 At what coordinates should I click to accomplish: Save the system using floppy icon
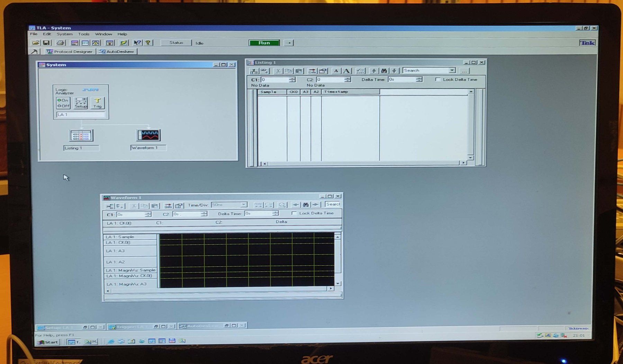pyautogui.click(x=46, y=43)
